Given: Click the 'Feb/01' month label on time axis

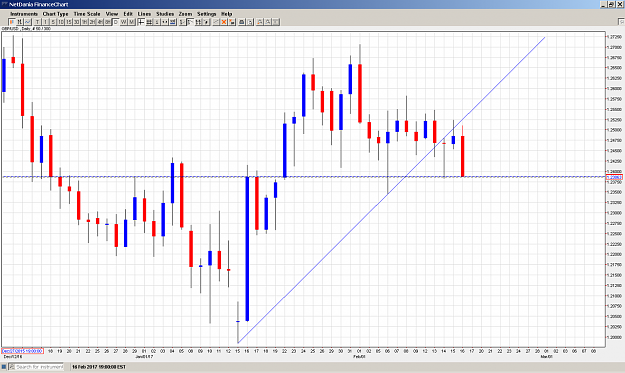Looking at the screenshot, I should pos(359,357).
